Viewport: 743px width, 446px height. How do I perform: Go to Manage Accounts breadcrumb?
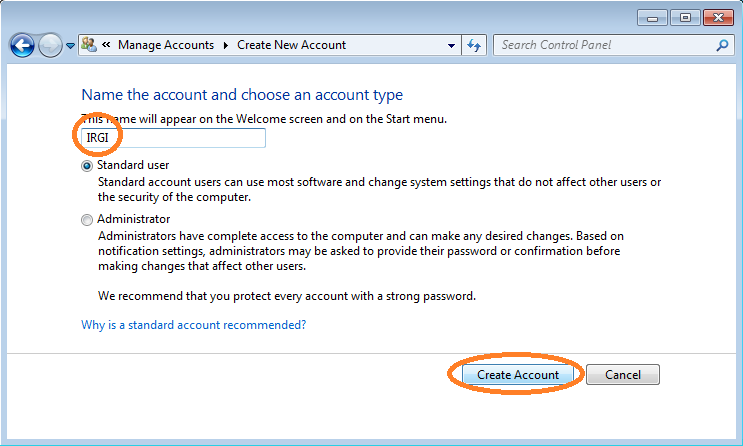(166, 45)
